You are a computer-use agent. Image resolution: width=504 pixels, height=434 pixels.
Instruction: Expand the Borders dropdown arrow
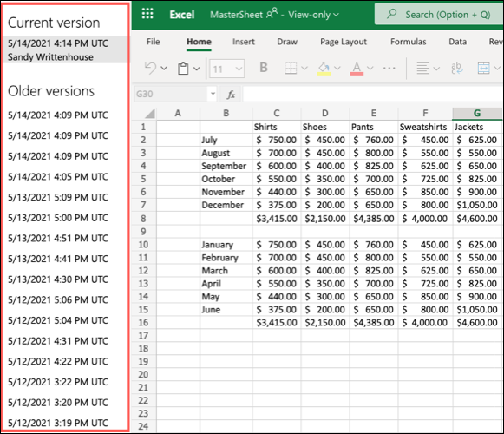(304, 69)
